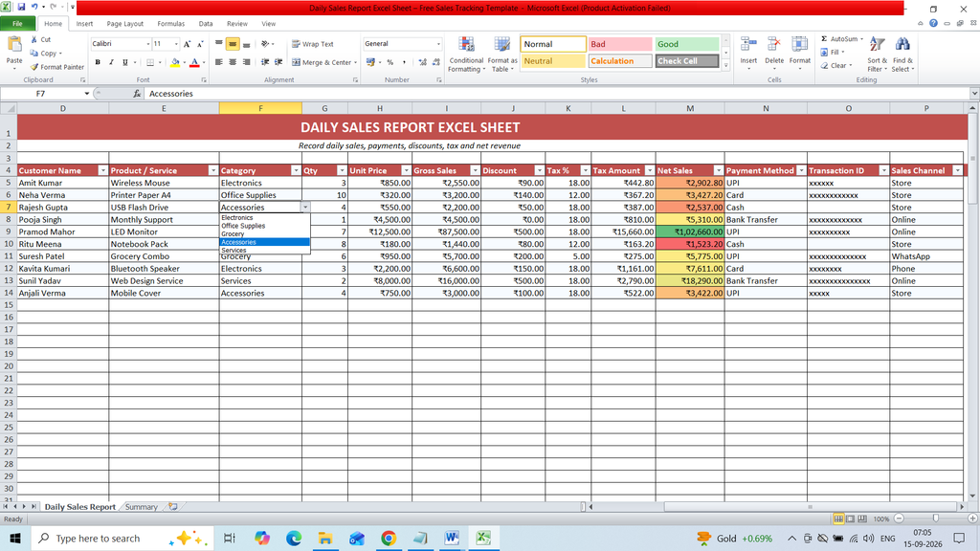980x551 pixels.
Task: Expand the General number format dropdown
Action: point(438,44)
